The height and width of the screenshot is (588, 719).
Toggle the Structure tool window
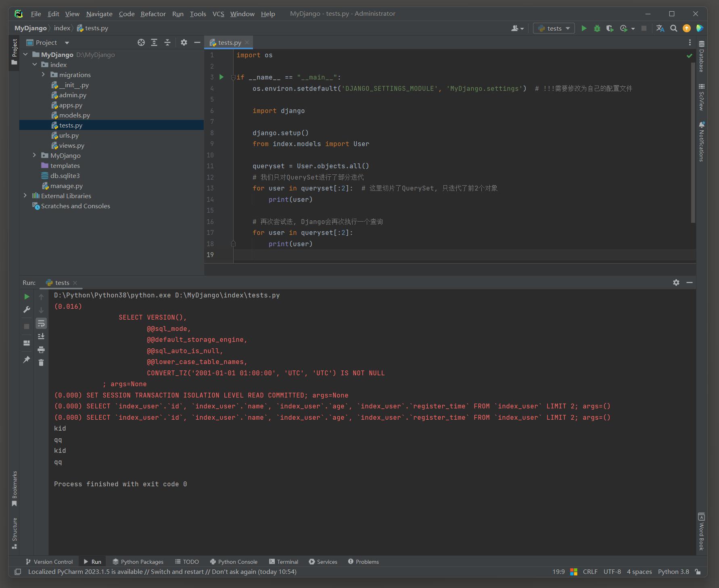15,533
